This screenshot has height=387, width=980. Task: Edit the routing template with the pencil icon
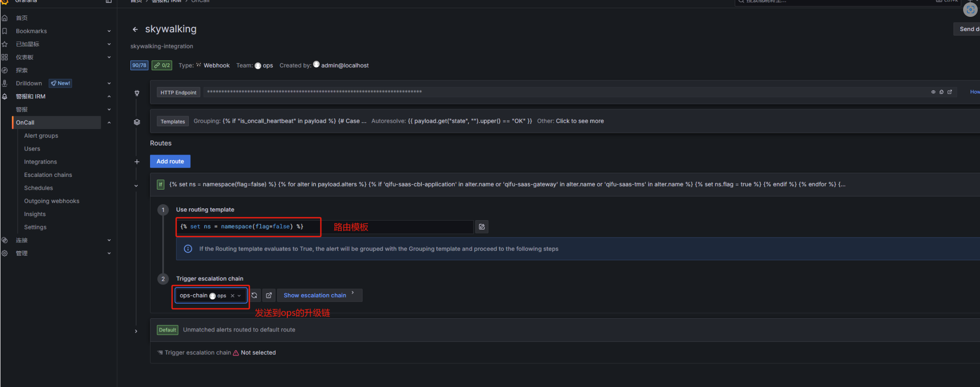482,227
